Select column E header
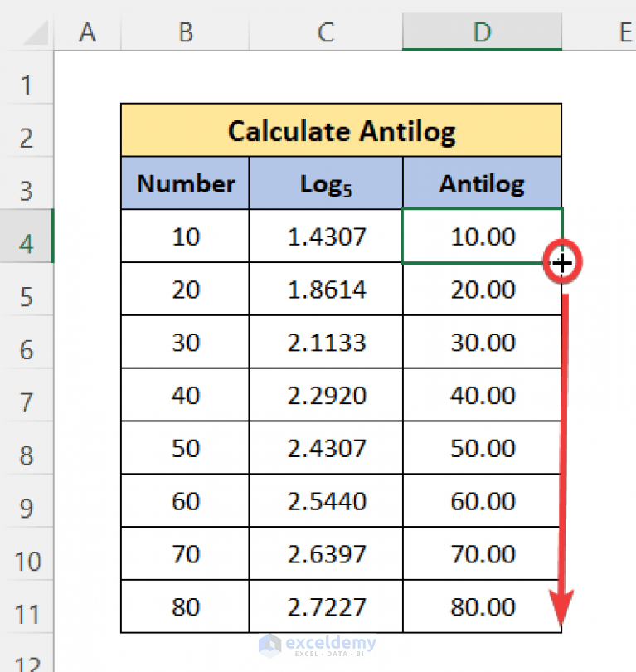 click(600, 32)
